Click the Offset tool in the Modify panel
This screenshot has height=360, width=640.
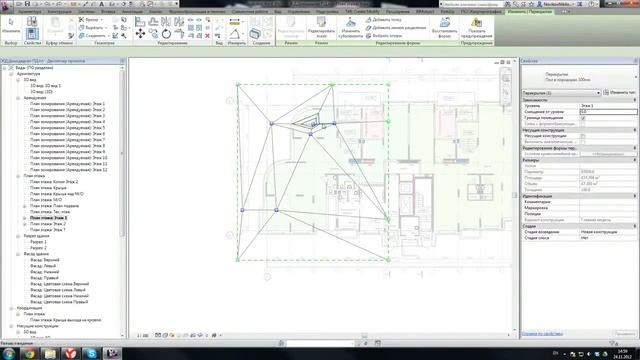pos(153,22)
